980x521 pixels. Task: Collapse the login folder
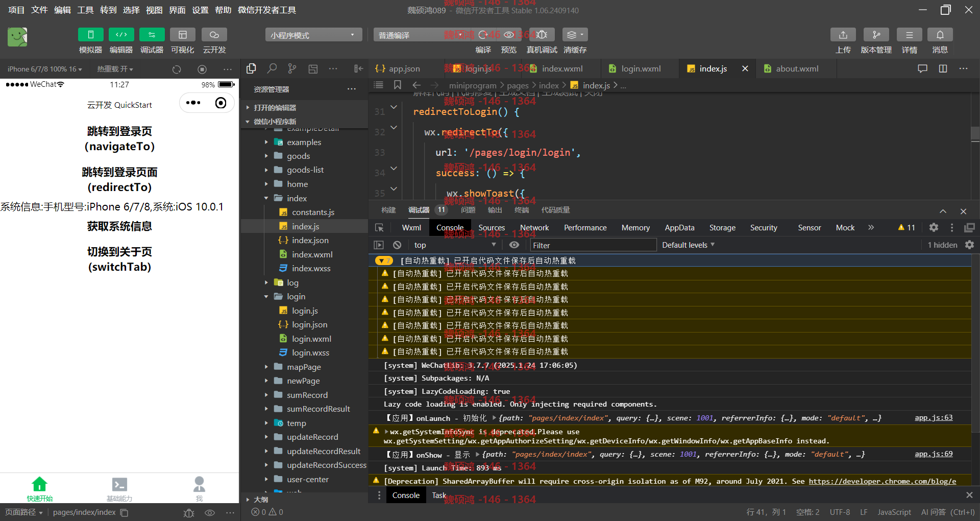305,296
